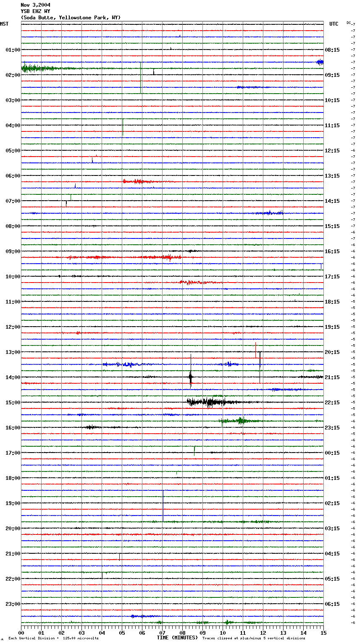Click the 13:00 MST hour label
The image size is (357, 644).
[13, 352]
